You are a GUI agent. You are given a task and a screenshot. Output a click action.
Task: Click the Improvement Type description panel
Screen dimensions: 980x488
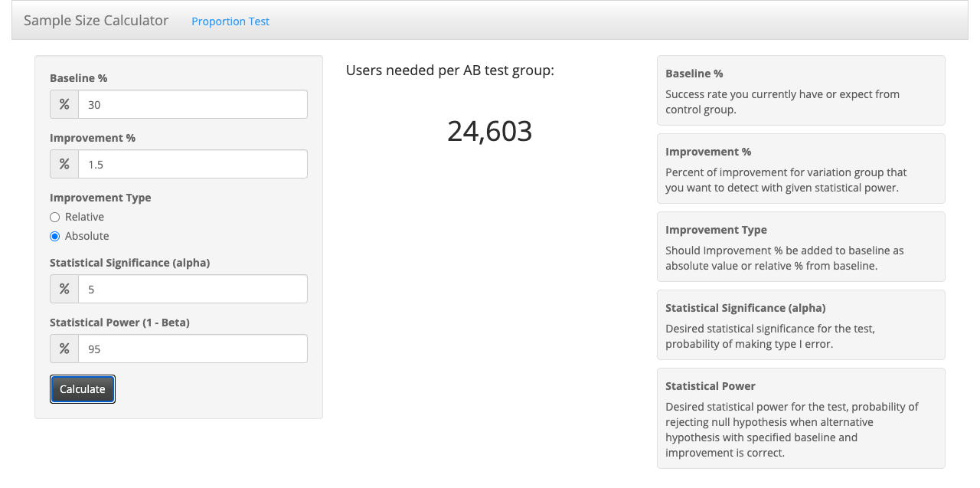(x=801, y=246)
